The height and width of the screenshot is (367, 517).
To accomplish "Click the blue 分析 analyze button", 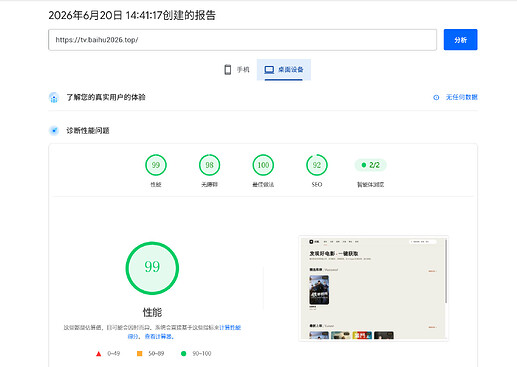I will 460,40.
